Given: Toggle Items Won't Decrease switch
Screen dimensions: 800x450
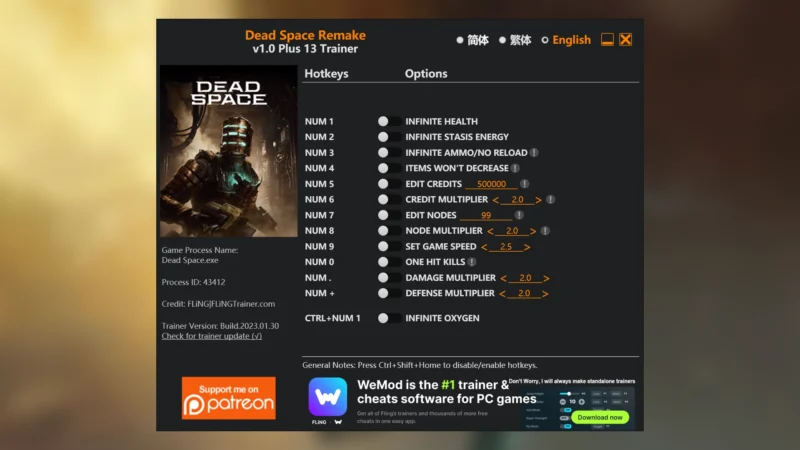Looking at the screenshot, I should (x=389, y=168).
